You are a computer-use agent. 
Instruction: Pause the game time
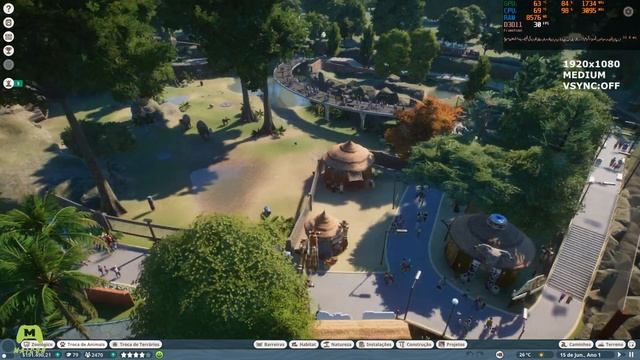click(x=631, y=355)
